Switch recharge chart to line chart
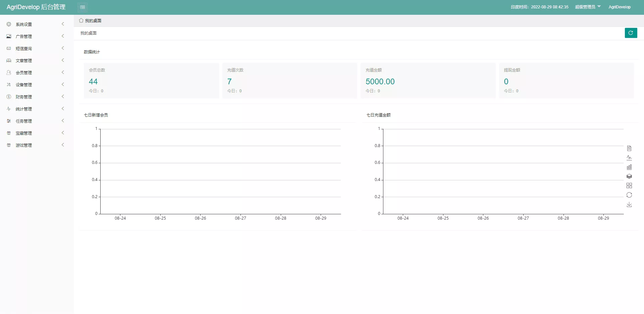The width and height of the screenshot is (644, 314). click(x=629, y=158)
